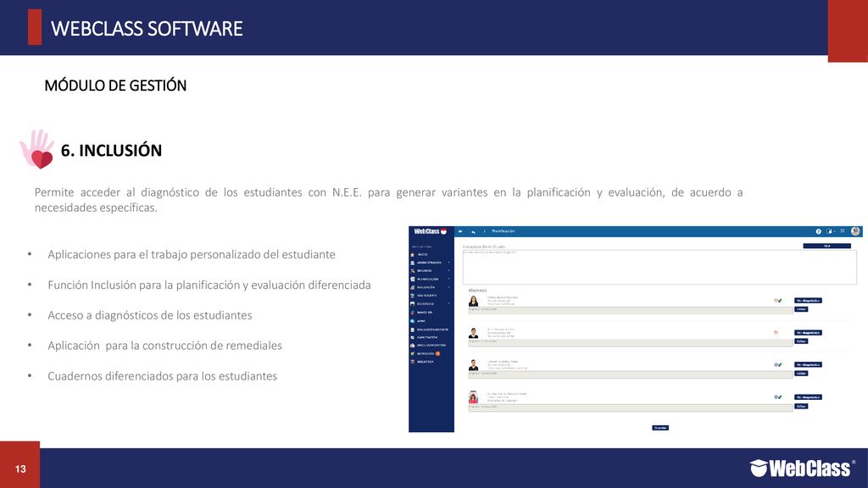868x488 pixels.
Task: Click inside the large strategy text area
Action: pos(659,267)
